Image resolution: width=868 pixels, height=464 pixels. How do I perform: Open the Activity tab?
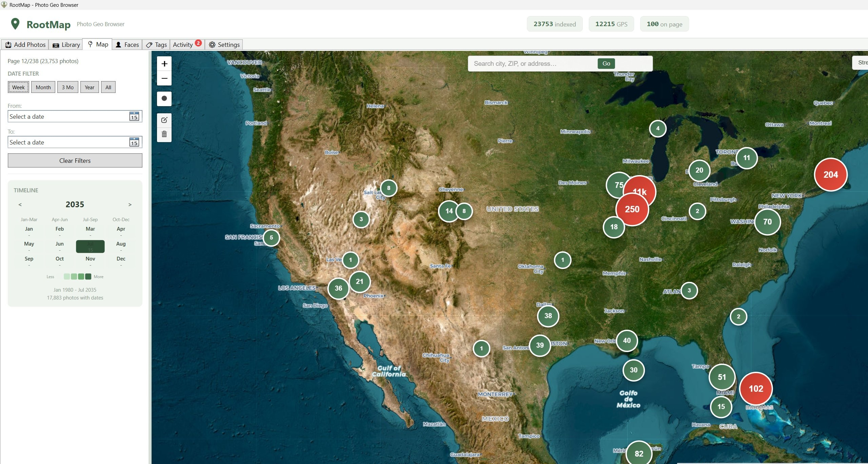[x=187, y=44]
